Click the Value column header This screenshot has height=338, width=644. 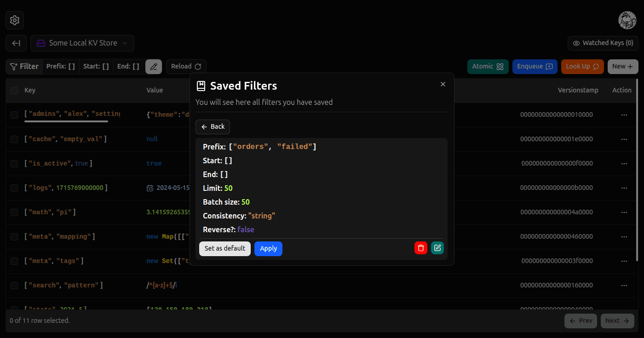155,91
